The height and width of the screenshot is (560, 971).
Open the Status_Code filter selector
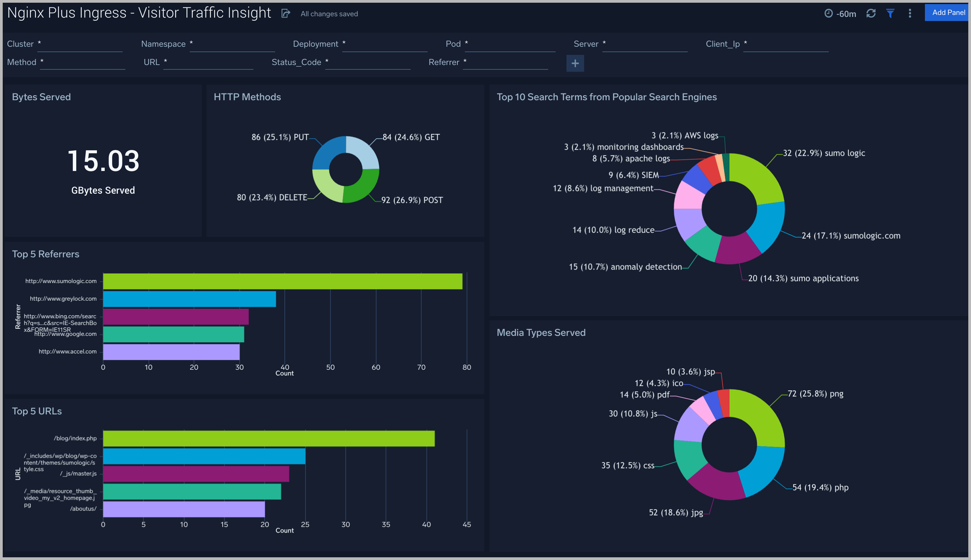(x=368, y=63)
